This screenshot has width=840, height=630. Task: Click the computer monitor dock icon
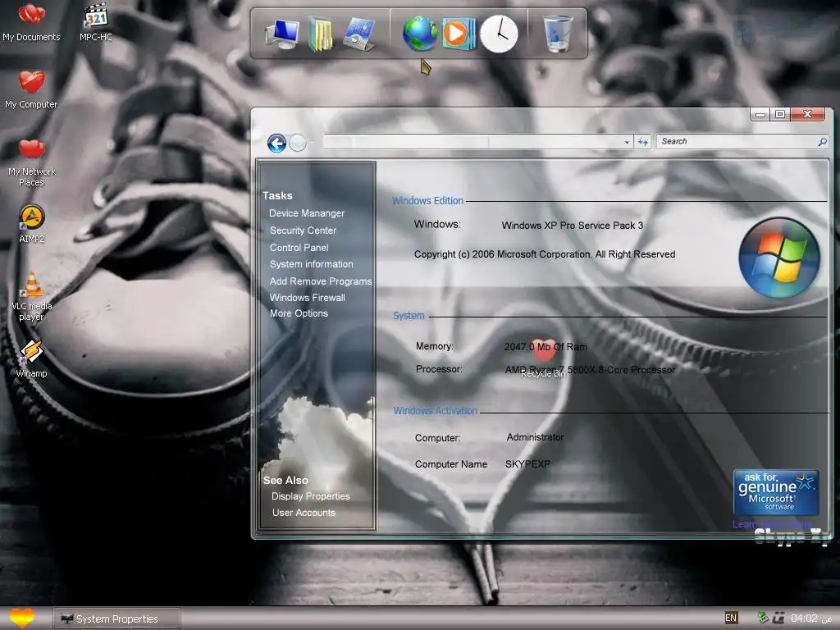click(x=282, y=34)
